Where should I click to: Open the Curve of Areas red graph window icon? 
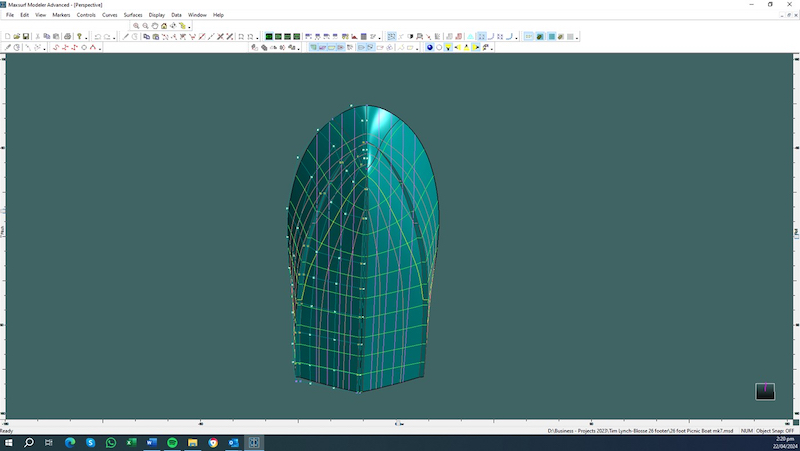(354, 37)
